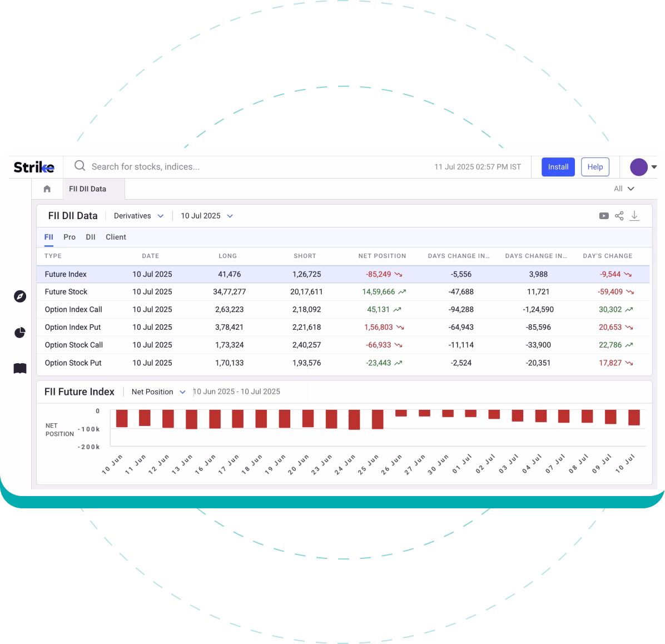Open Help

595,166
